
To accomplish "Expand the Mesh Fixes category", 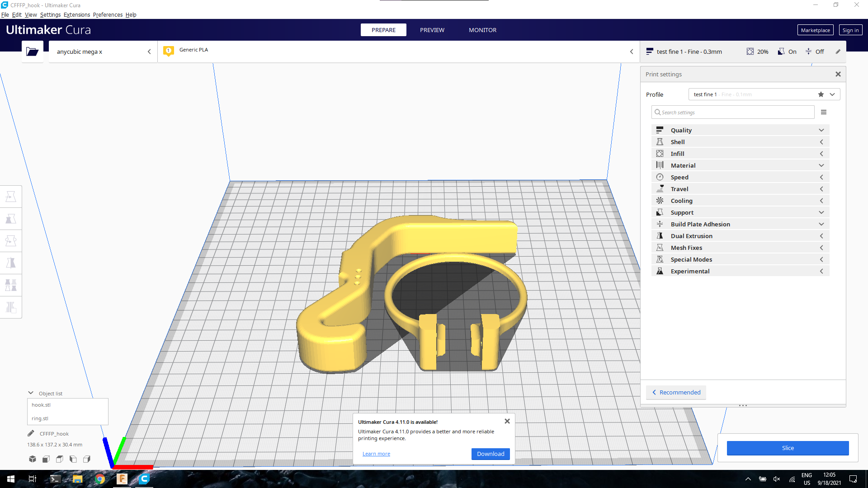I will click(x=741, y=248).
